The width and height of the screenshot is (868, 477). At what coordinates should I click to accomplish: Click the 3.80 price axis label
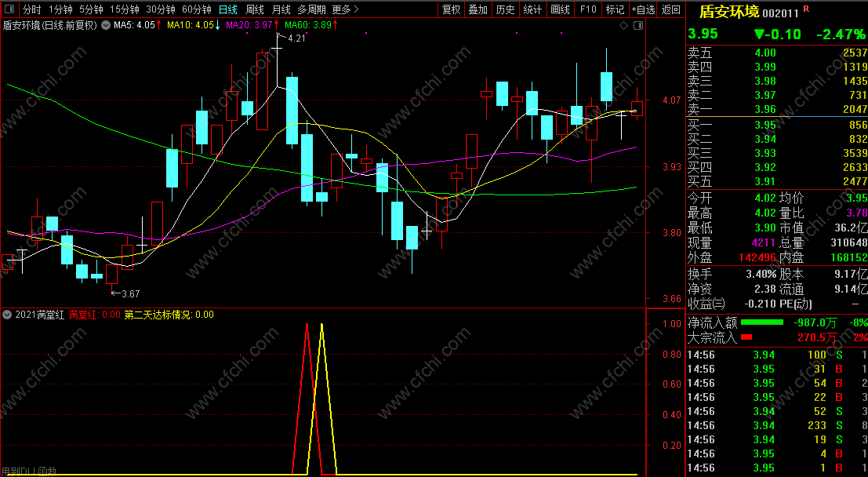click(x=672, y=233)
